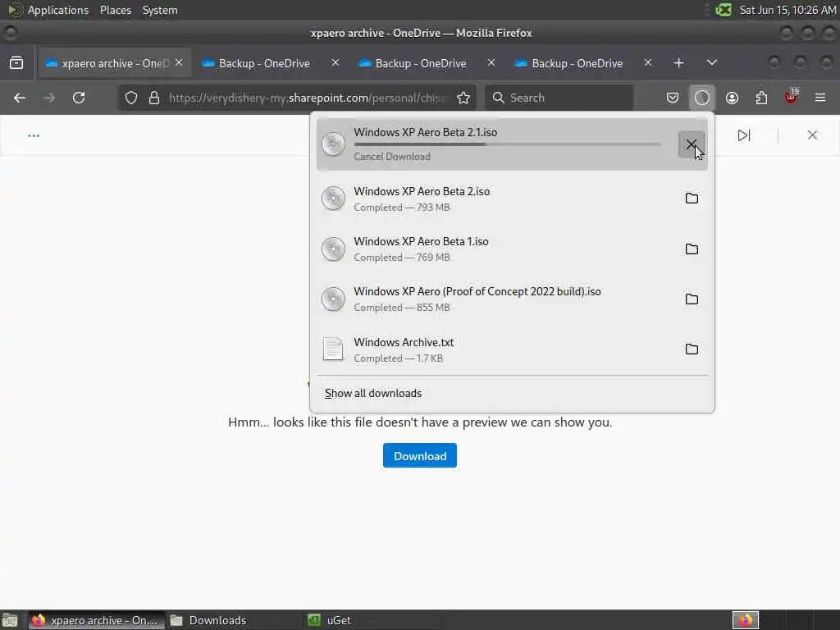
Task: Cancel the Windows XP Aero Beta 2.1.iso download
Action: coord(691,144)
